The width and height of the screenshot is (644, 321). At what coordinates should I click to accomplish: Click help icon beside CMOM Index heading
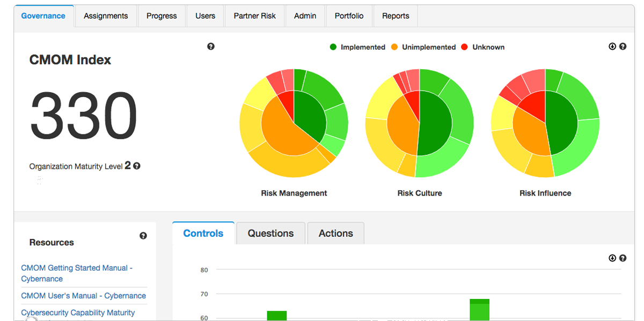click(211, 47)
